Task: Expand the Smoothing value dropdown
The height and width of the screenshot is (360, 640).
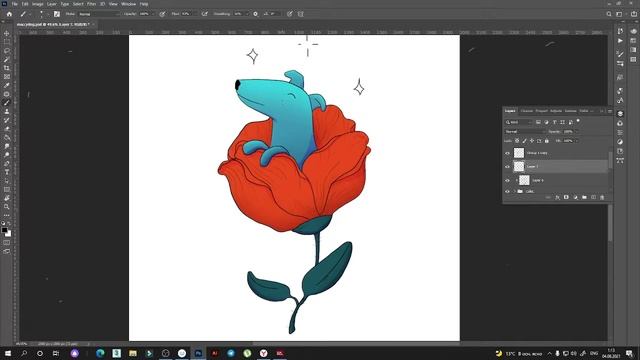Action: 247,14
